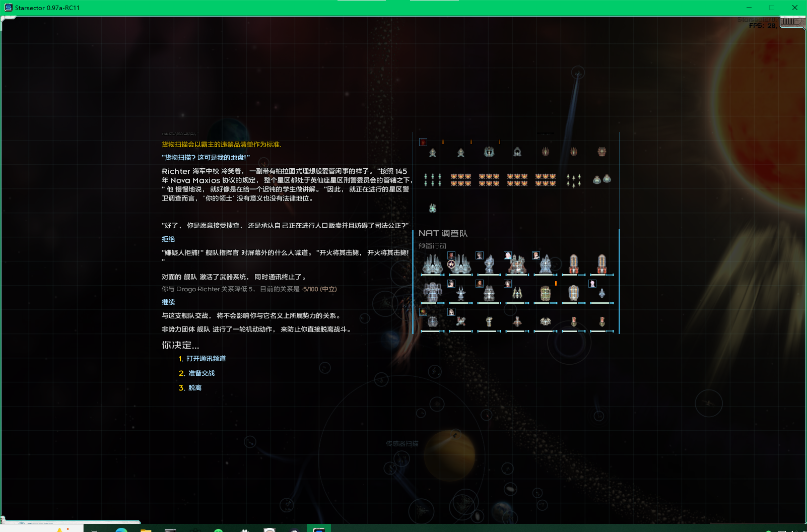Select the flagship with star insignia in NAT fleet
This screenshot has width=807, height=532.
tap(460, 263)
